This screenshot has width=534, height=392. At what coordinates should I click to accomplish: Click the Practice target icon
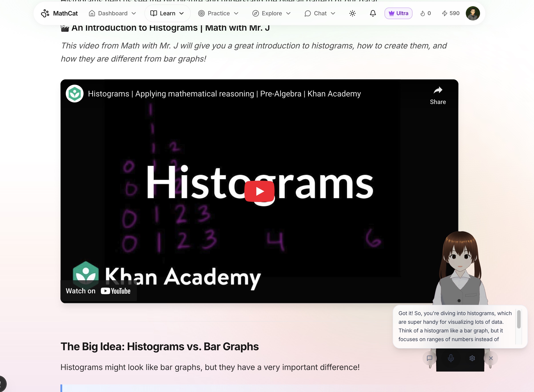tap(201, 13)
